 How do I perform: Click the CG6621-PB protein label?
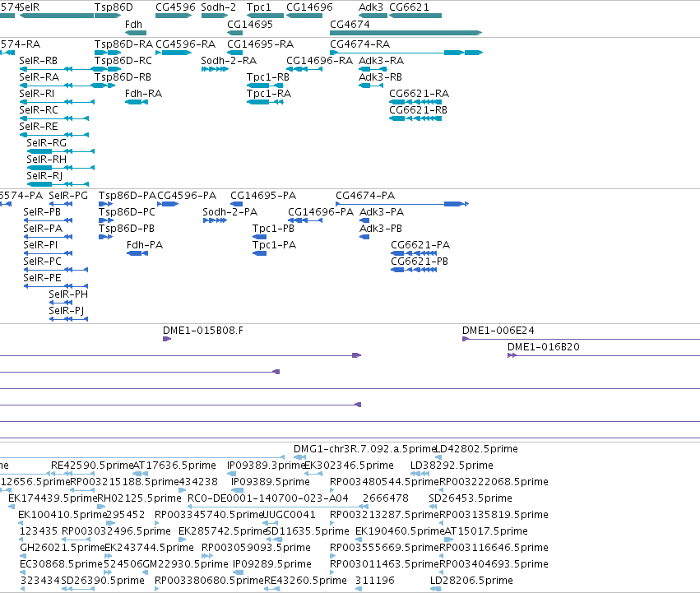tap(420, 262)
